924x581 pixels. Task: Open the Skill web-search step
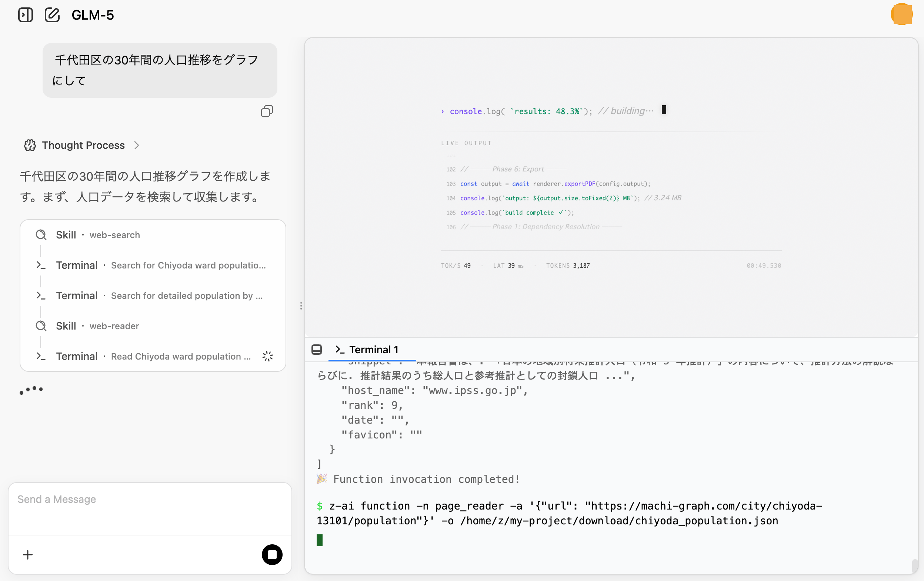pos(153,235)
